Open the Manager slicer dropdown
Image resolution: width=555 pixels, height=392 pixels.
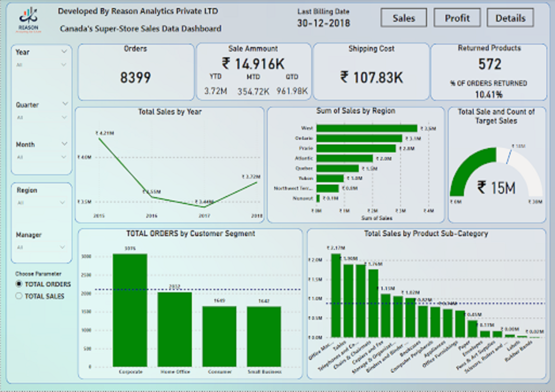(62, 247)
